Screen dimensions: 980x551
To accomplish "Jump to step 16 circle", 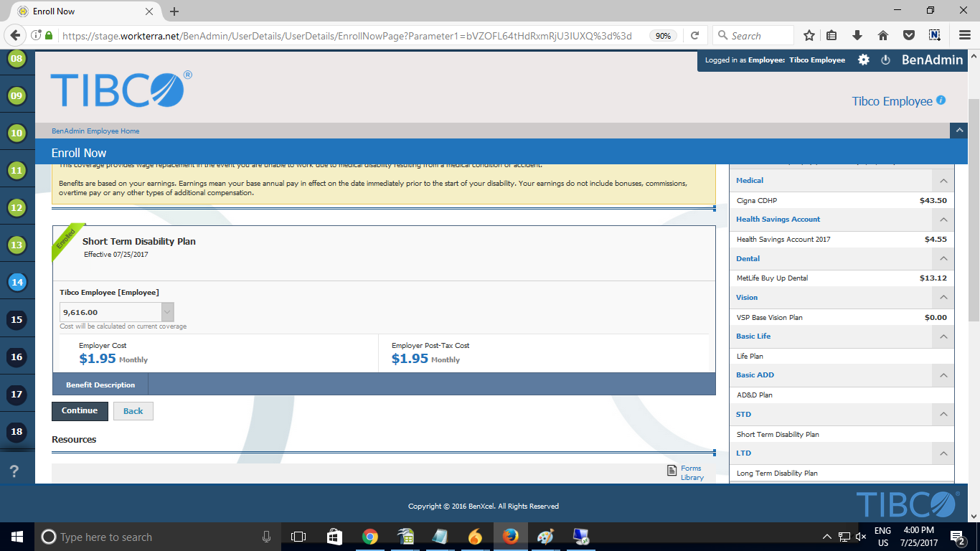I will pos(17,357).
